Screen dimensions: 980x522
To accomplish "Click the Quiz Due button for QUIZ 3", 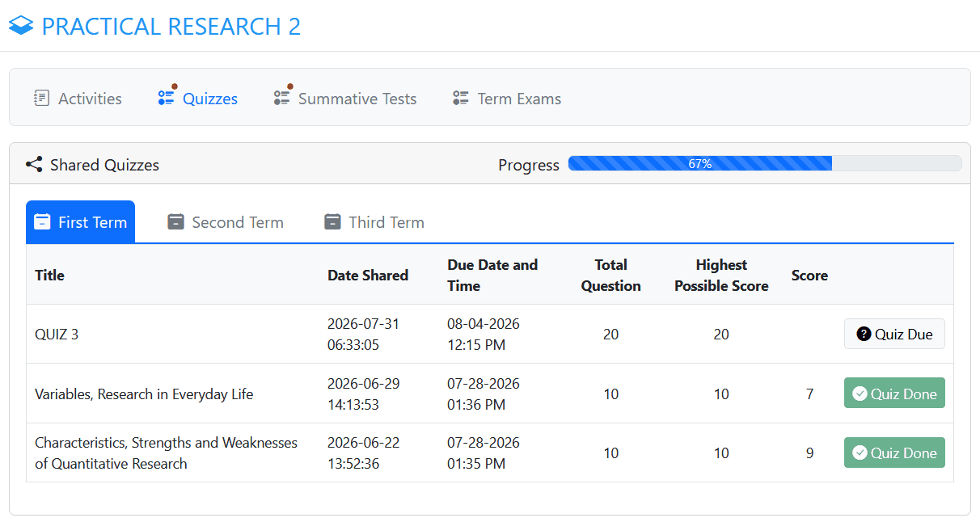I will click(894, 334).
